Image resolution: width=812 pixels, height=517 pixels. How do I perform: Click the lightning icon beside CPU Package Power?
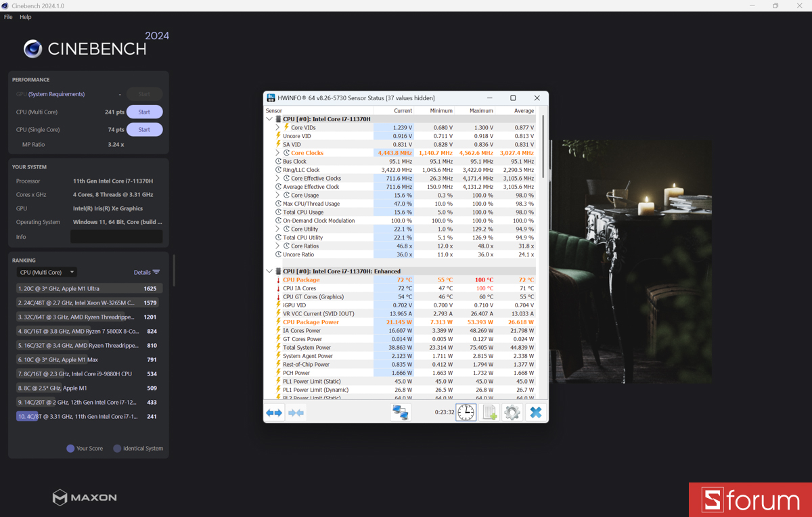[278, 322]
